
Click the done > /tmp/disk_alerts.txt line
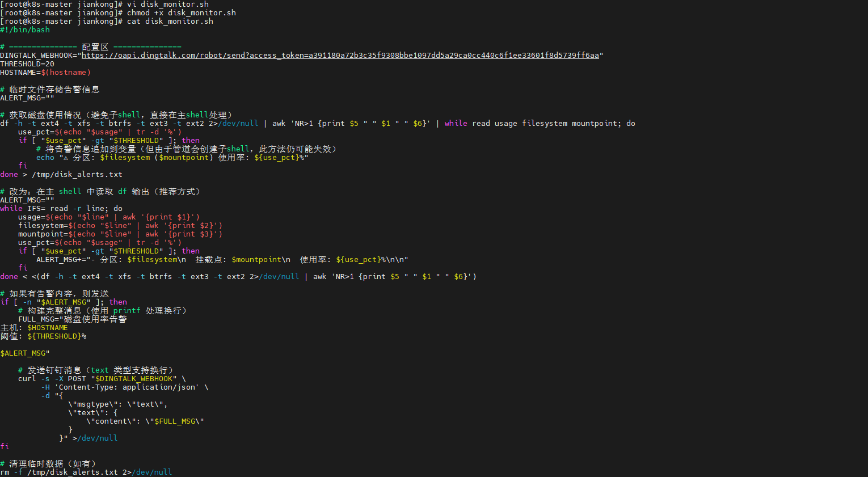[x=61, y=175]
